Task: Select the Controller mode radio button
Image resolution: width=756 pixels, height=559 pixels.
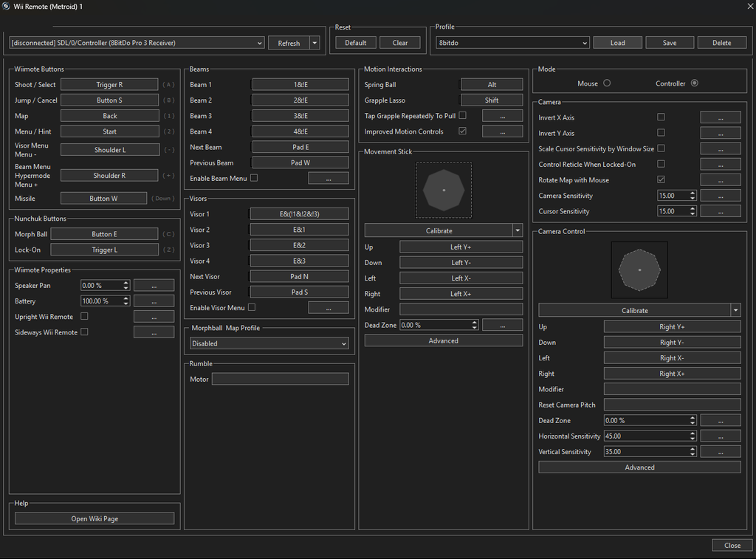Action: click(x=694, y=83)
